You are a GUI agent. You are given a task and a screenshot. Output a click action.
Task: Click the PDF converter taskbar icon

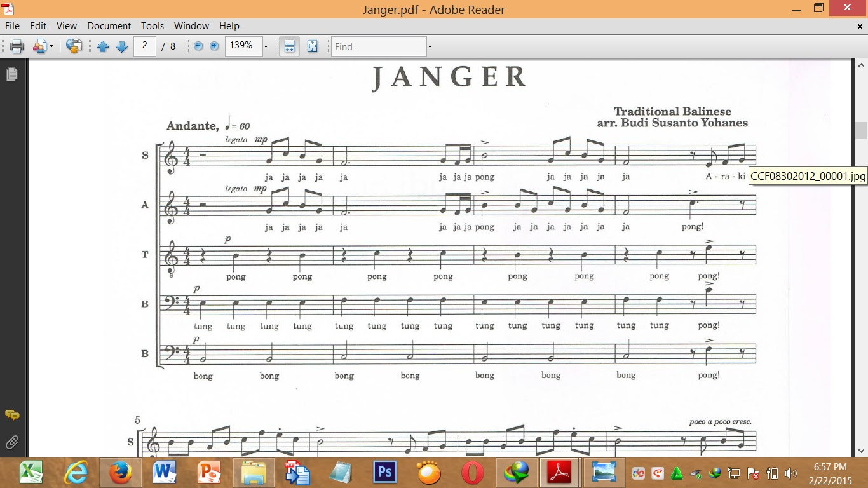pos(296,472)
